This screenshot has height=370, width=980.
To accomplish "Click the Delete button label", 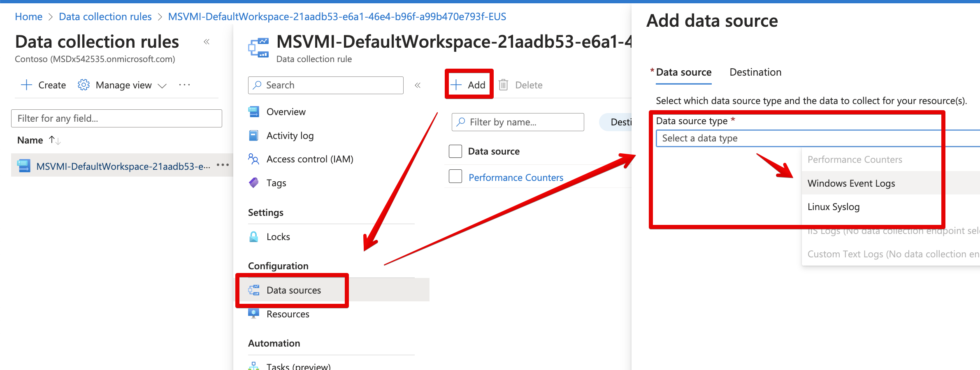I will [x=529, y=85].
